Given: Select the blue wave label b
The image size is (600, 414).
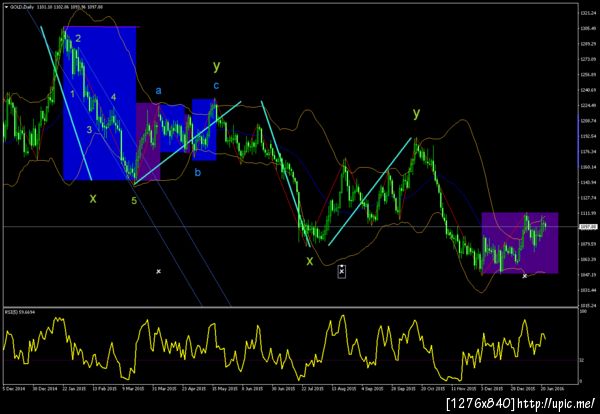Looking at the screenshot, I should tap(197, 173).
